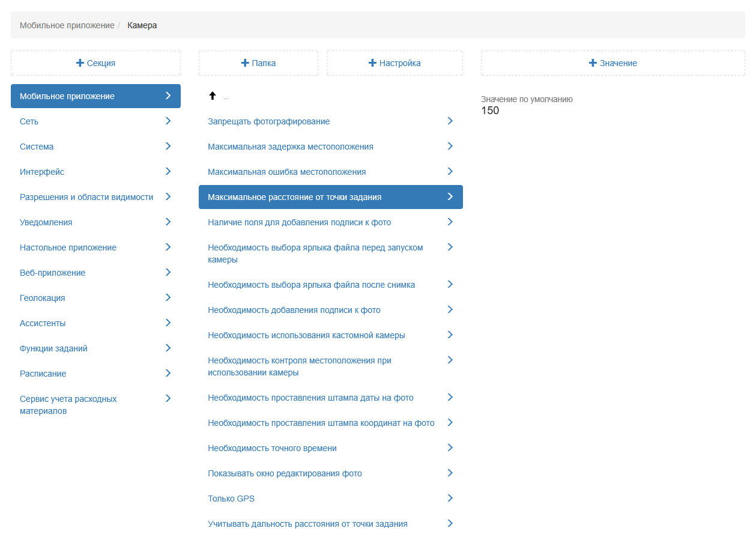756x543 pixels.
Task: Click chevron beside Запрещать фотографирование
Action: click(x=450, y=121)
